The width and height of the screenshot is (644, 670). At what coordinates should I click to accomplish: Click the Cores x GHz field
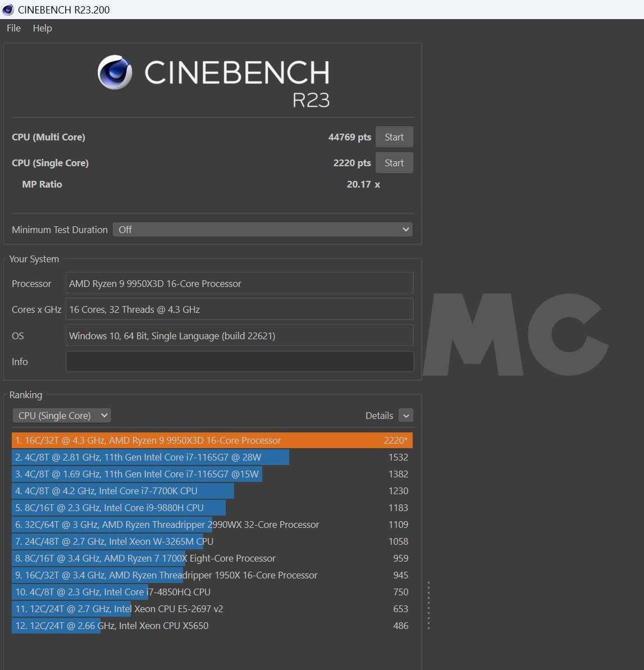point(239,309)
